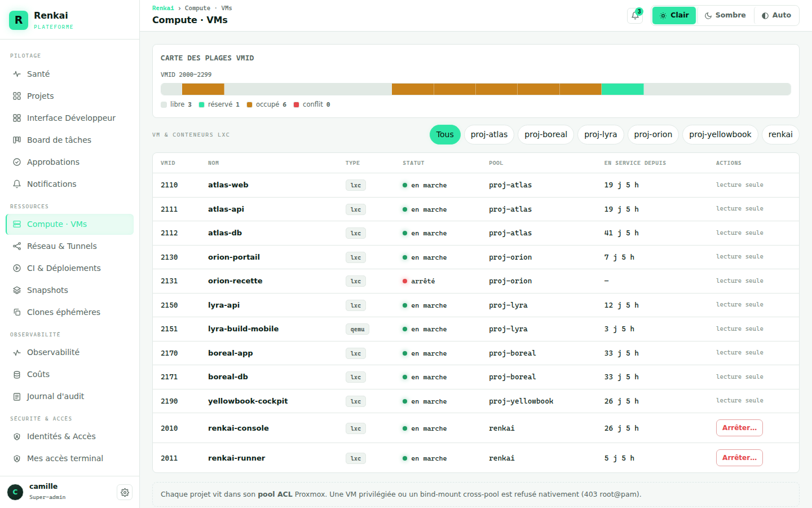
Task: Switch theme to Clair
Action: [674, 16]
